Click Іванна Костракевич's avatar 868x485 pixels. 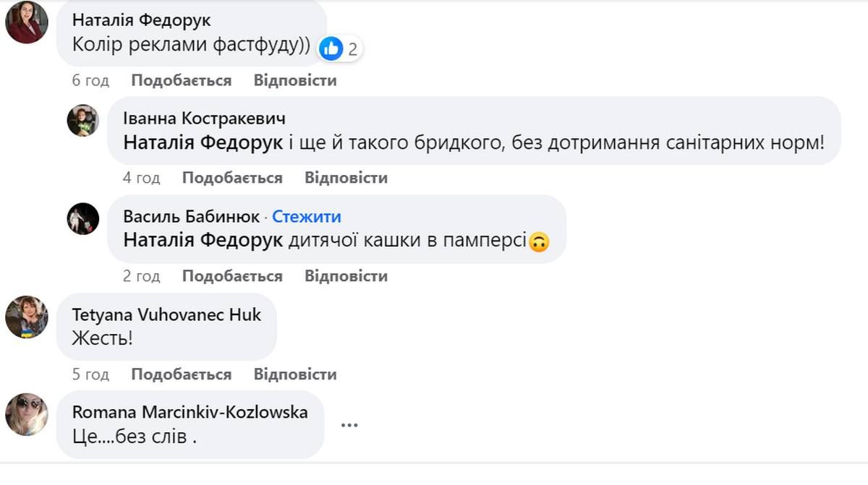coord(82,121)
